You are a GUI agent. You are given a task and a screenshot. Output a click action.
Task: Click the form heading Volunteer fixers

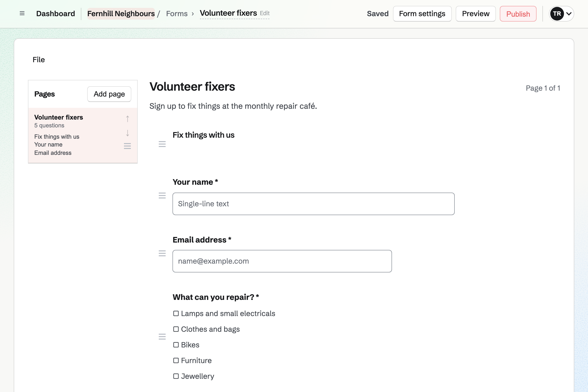192,87
